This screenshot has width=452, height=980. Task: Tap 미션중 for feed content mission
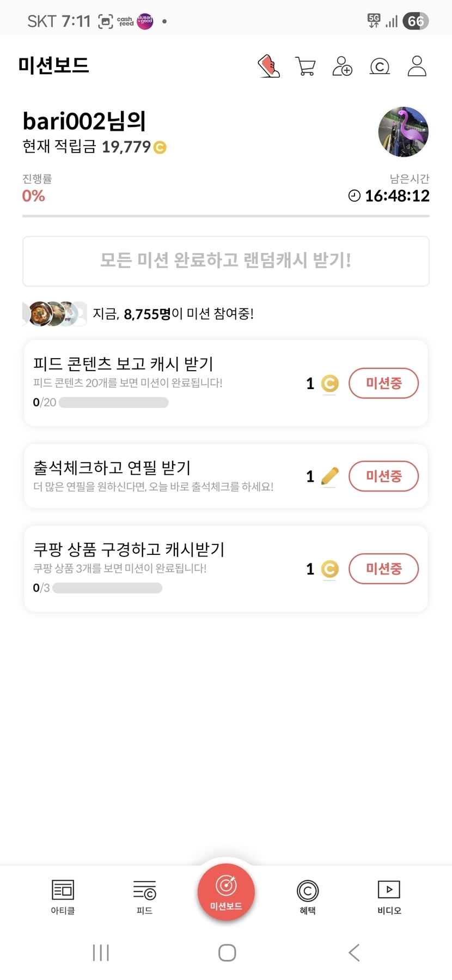click(383, 383)
